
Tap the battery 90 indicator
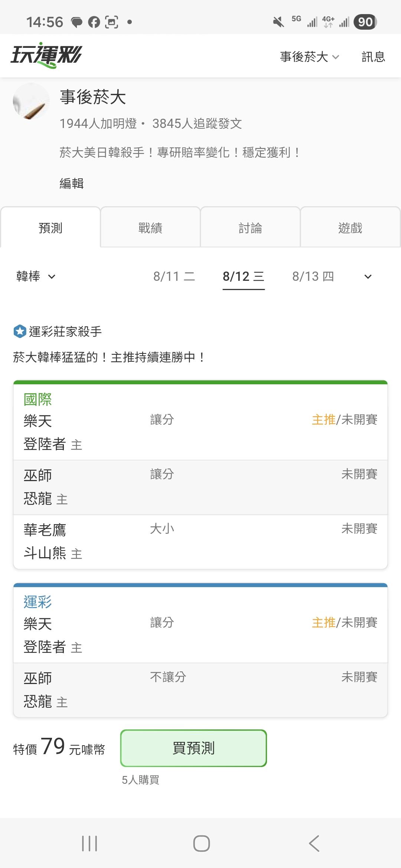365,22
